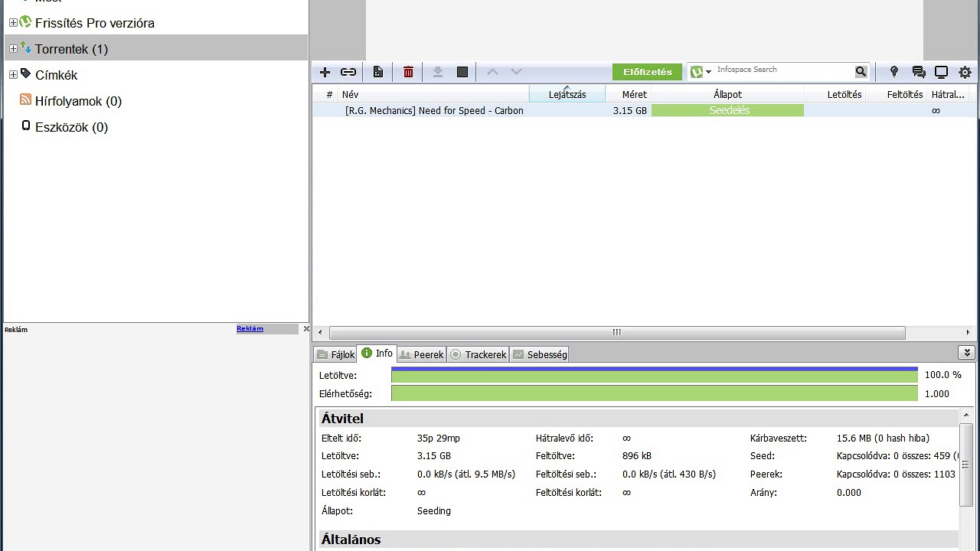Screen dimensions: 980x551
Task: Open the chat bubbles icon
Action: (x=919, y=72)
